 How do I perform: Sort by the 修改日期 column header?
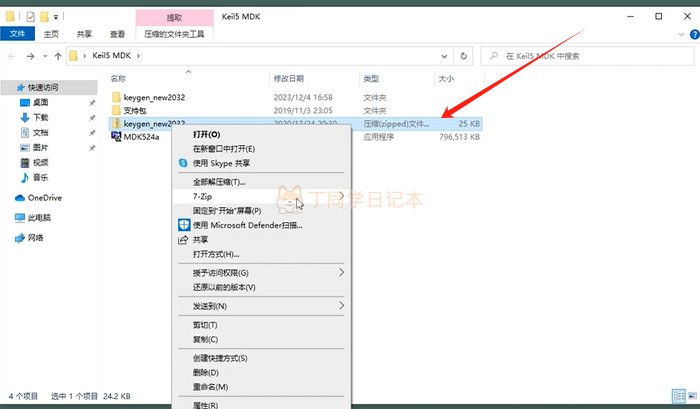(x=288, y=79)
